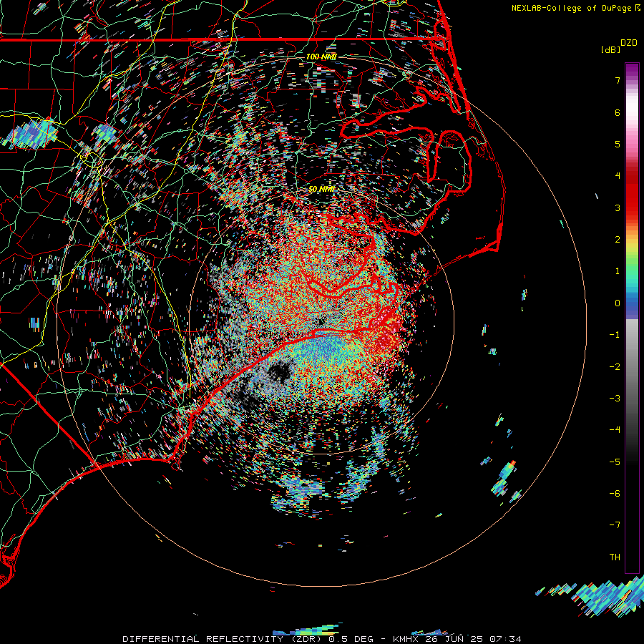Click the -1 value on color scale
This screenshot has width=644, height=644.
pyautogui.click(x=615, y=335)
